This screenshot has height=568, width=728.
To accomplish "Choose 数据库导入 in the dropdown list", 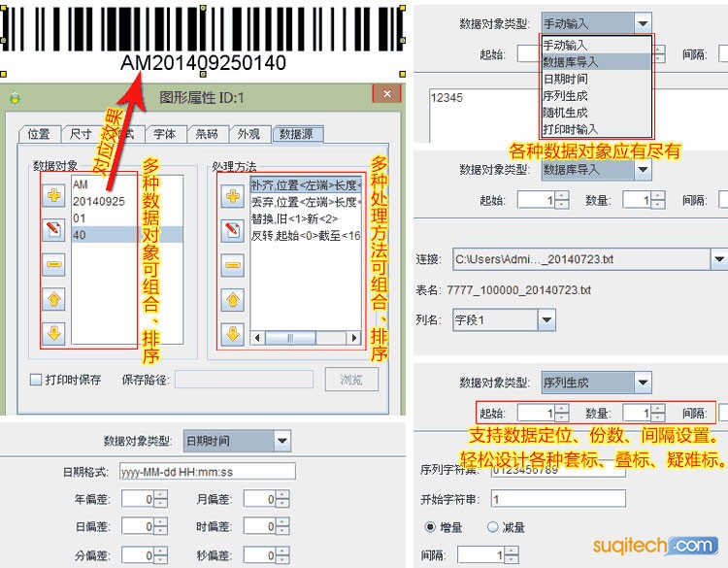I will pos(597,62).
